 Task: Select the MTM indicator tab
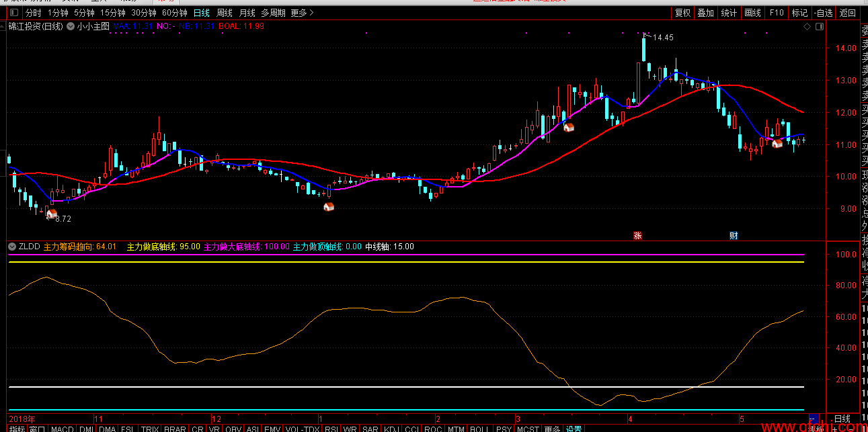[456, 429]
